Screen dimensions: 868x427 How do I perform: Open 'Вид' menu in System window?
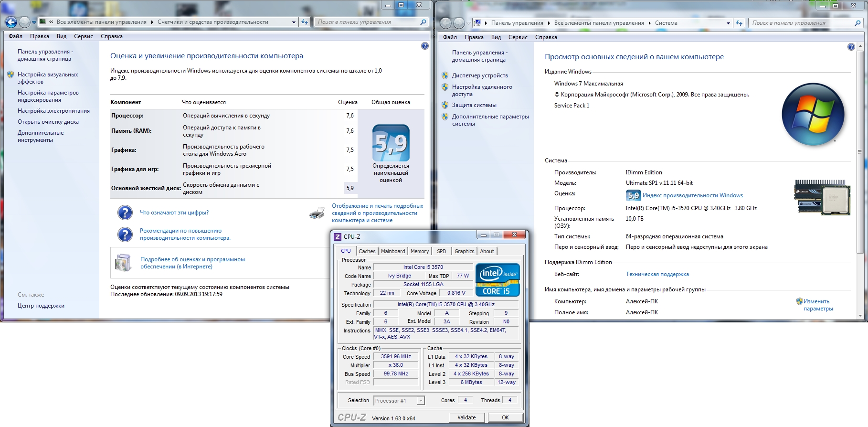(496, 37)
